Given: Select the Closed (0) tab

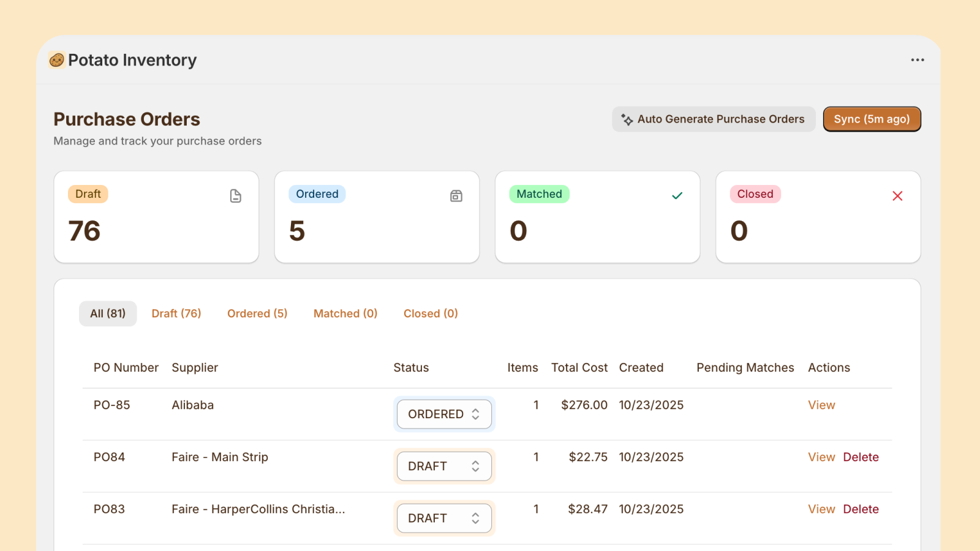Looking at the screenshot, I should click(x=431, y=313).
